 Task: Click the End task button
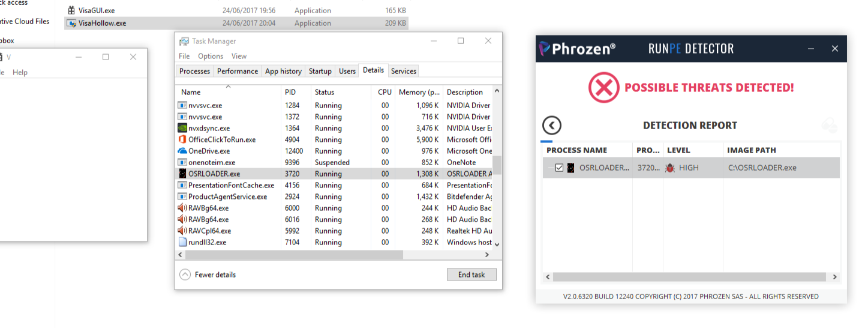click(471, 275)
